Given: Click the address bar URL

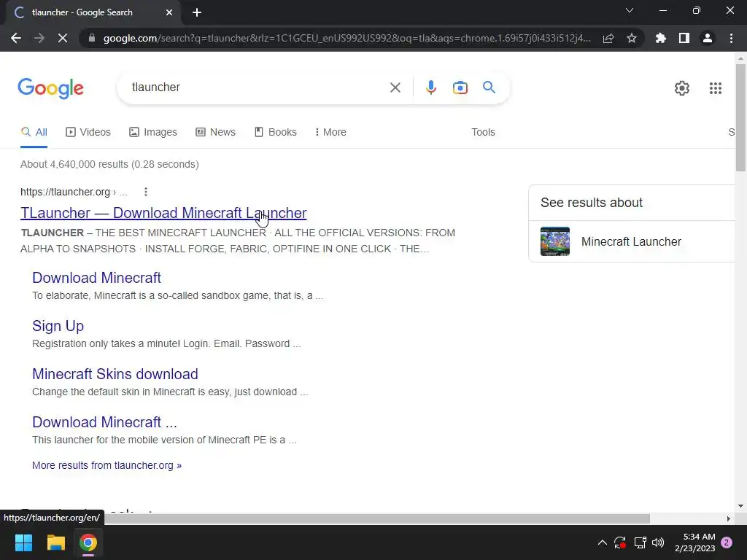Looking at the screenshot, I should coord(347,38).
